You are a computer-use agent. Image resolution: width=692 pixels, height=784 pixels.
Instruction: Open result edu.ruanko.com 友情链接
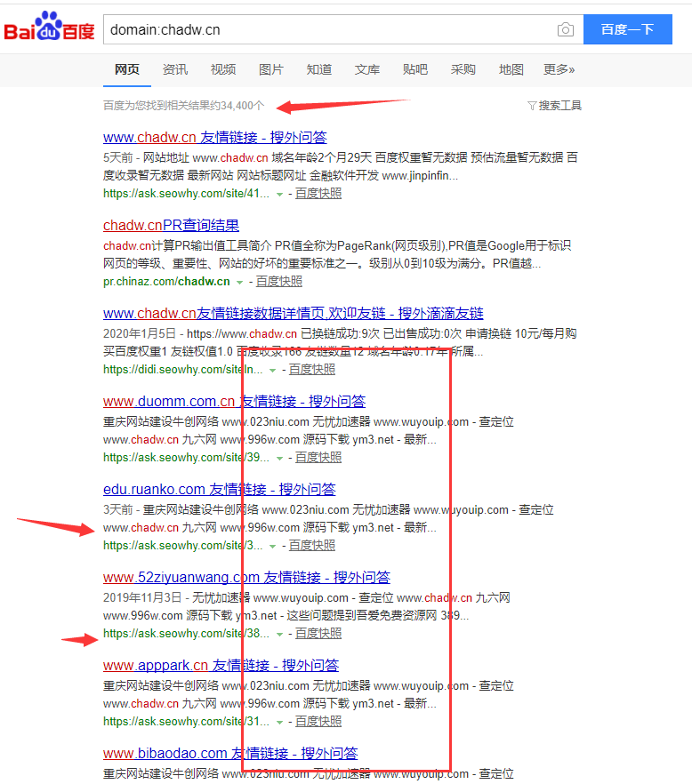click(219, 489)
